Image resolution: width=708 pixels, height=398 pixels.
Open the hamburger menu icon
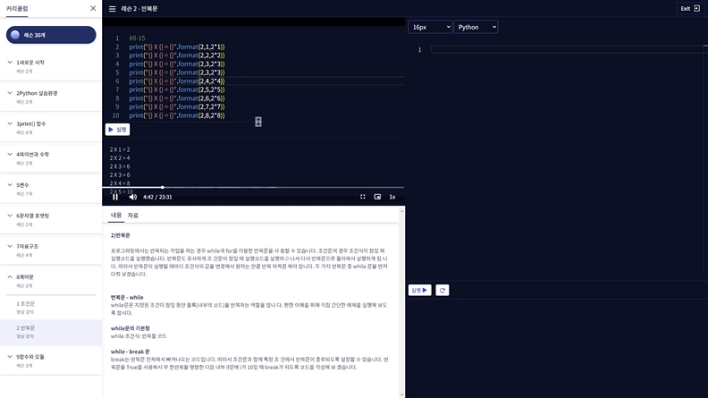(112, 9)
